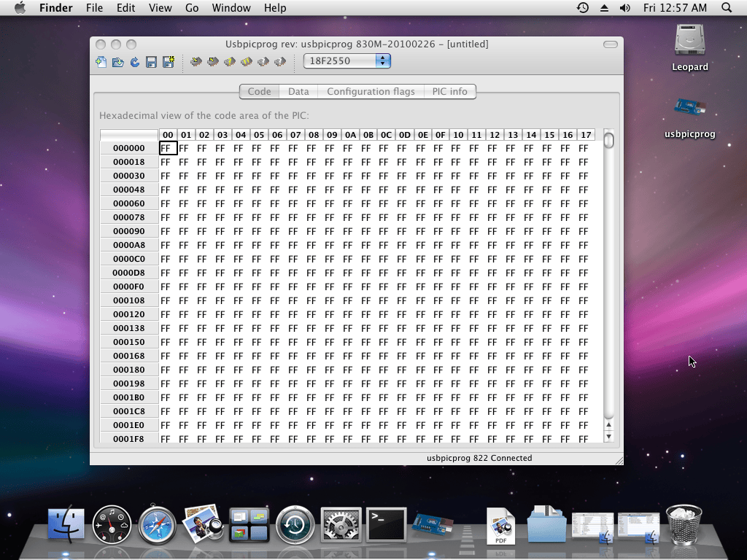Screen dimensions: 747x560
Task: Open the Edit menu
Action: point(125,8)
